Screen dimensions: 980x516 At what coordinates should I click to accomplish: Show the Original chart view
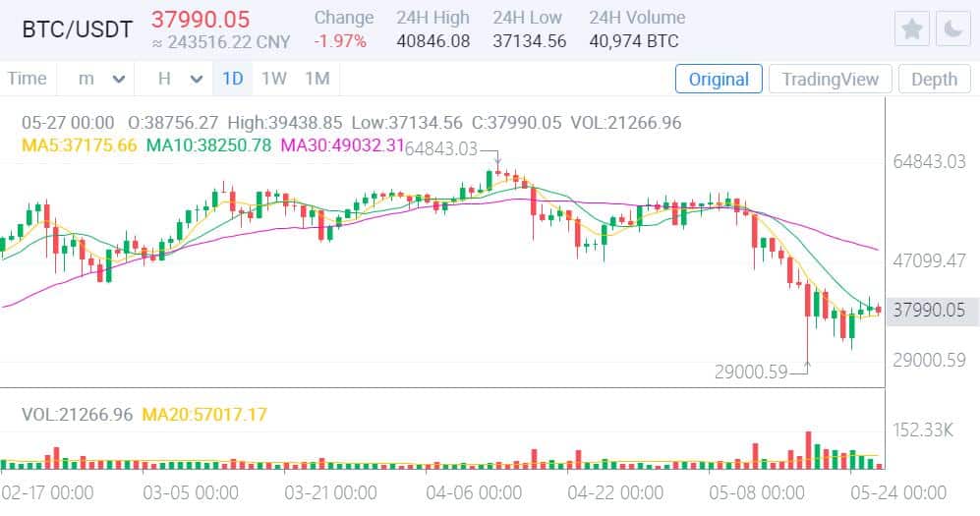[719, 80]
